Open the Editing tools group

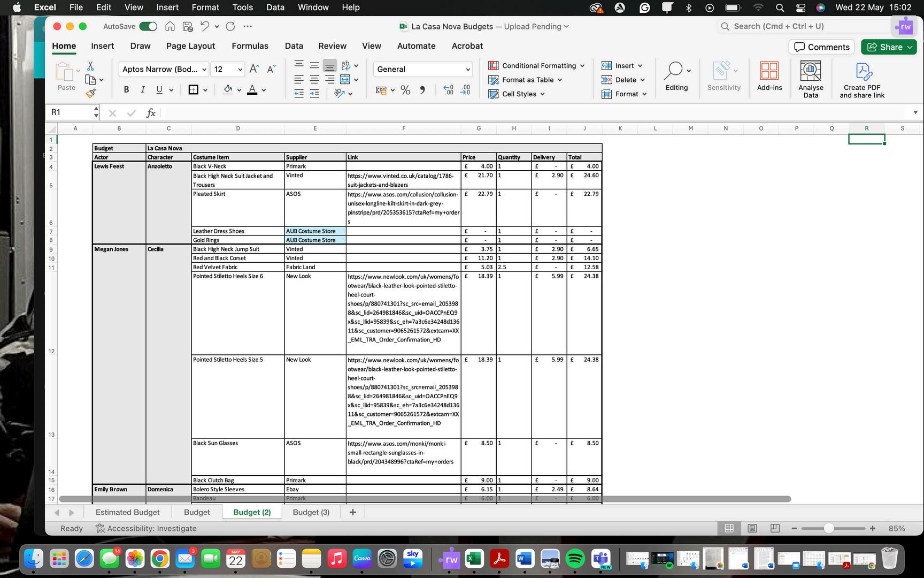click(x=676, y=75)
